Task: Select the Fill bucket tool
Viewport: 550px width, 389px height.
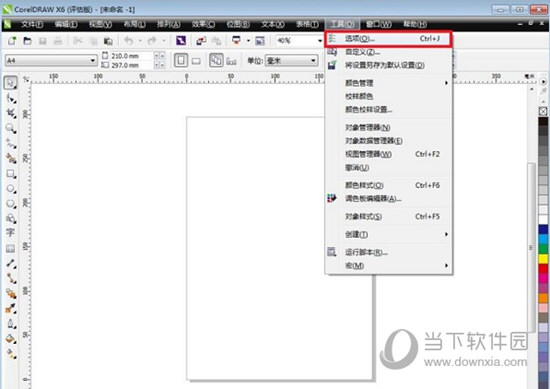Action: (x=11, y=338)
